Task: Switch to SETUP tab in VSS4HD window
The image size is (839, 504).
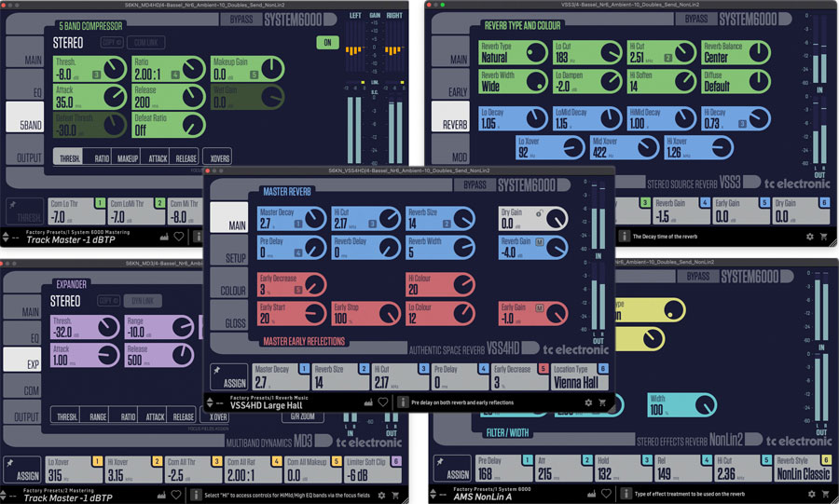Action: coord(229,250)
